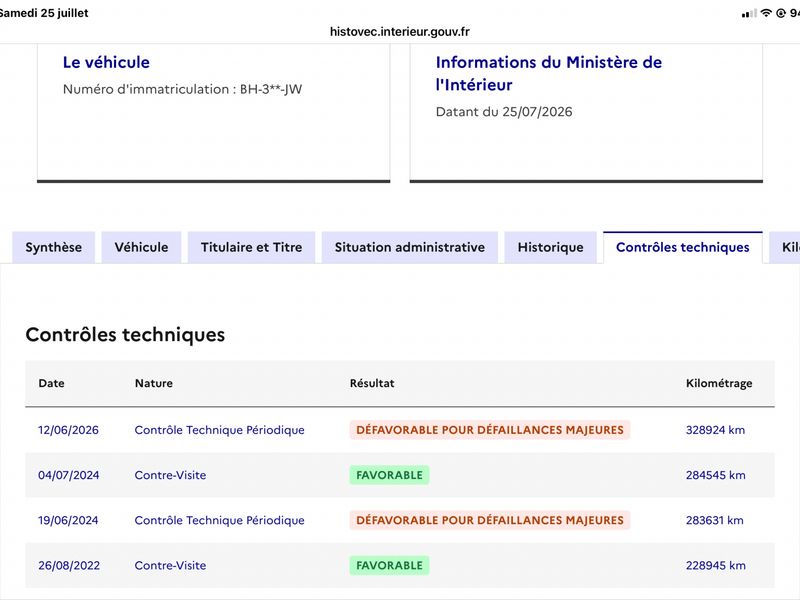Click the Nature column header
Viewport: 800px width, 600px height.
[154, 383]
